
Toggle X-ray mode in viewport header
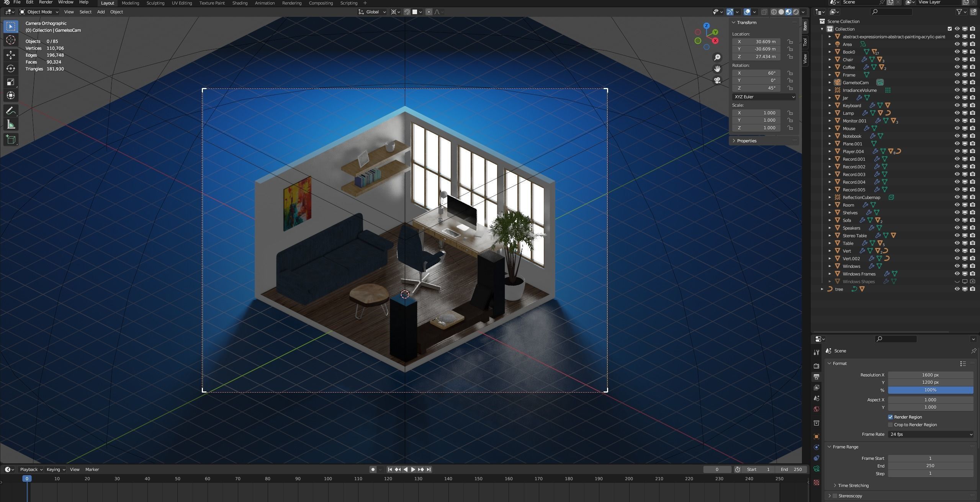tap(764, 12)
